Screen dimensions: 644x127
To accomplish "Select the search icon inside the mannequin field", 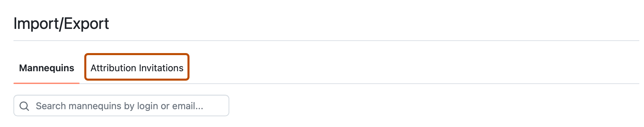I will pos(24,106).
